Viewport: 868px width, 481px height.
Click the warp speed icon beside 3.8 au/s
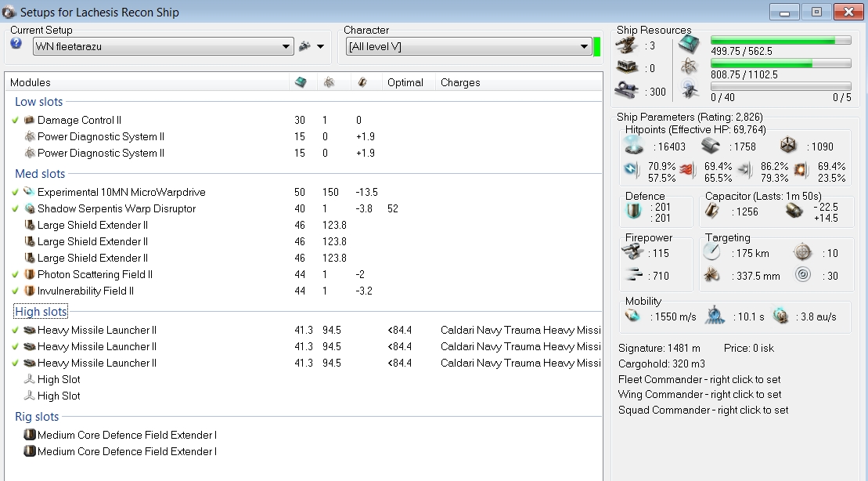[781, 316]
